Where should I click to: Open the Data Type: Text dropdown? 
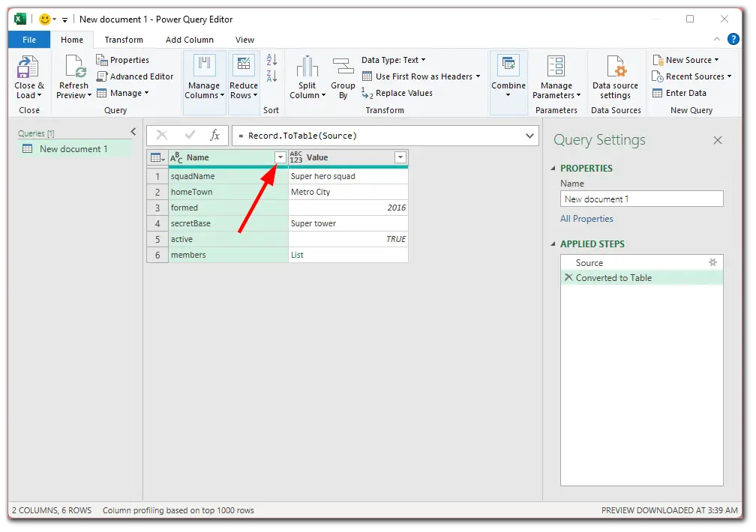click(x=394, y=60)
